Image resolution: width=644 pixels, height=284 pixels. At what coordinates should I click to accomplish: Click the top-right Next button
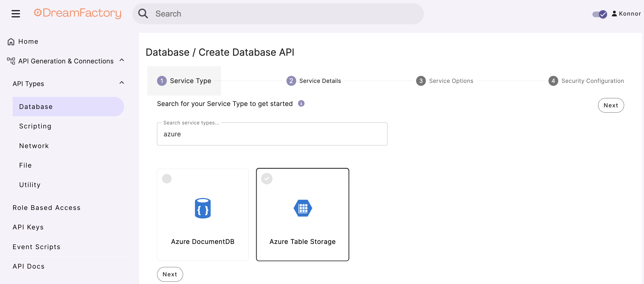[611, 105]
